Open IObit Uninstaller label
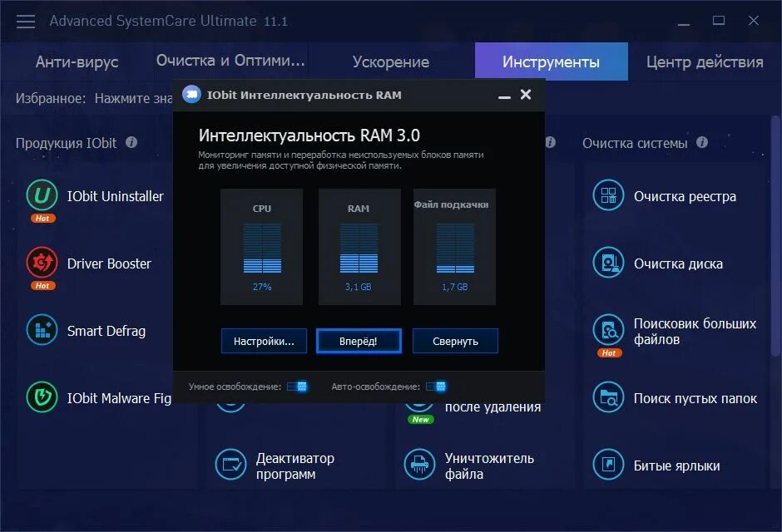This screenshot has width=782, height=532. 115,196
